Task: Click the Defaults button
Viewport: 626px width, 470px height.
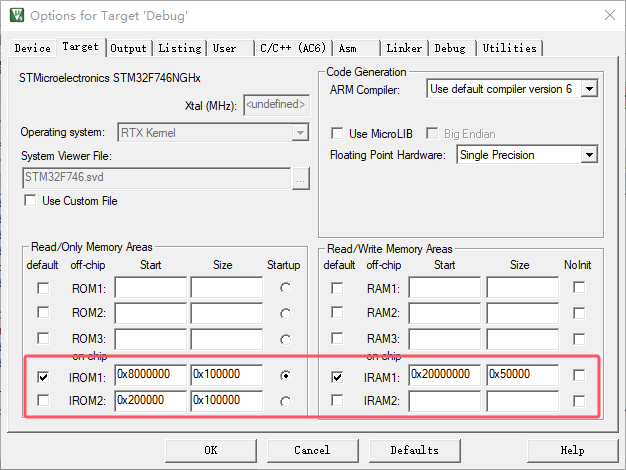Action: 414,450
